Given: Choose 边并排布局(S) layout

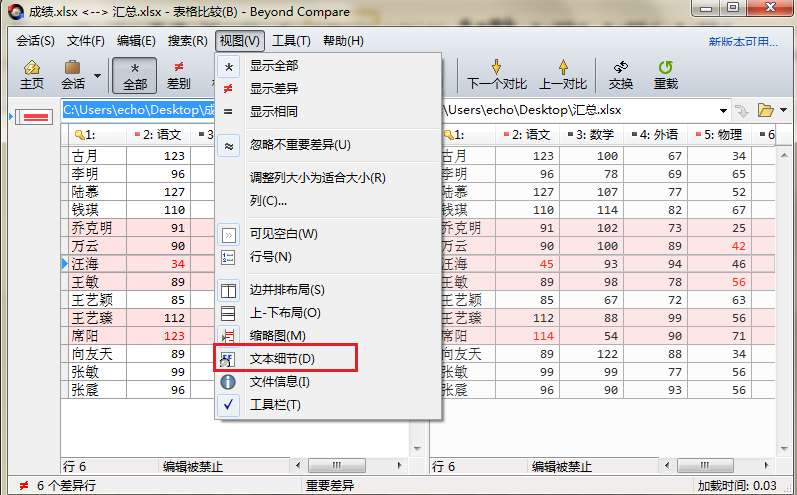Looking at the screenshot, I should point(328,290).
